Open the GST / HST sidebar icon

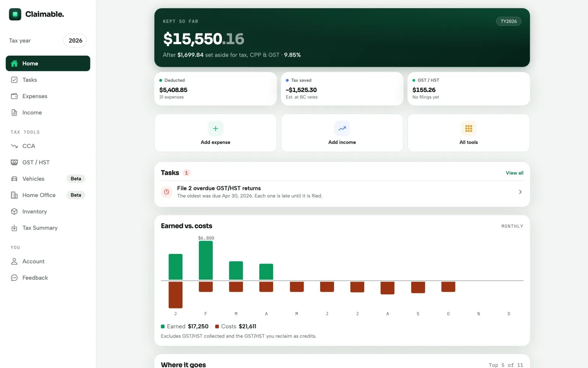click(14, 162)
